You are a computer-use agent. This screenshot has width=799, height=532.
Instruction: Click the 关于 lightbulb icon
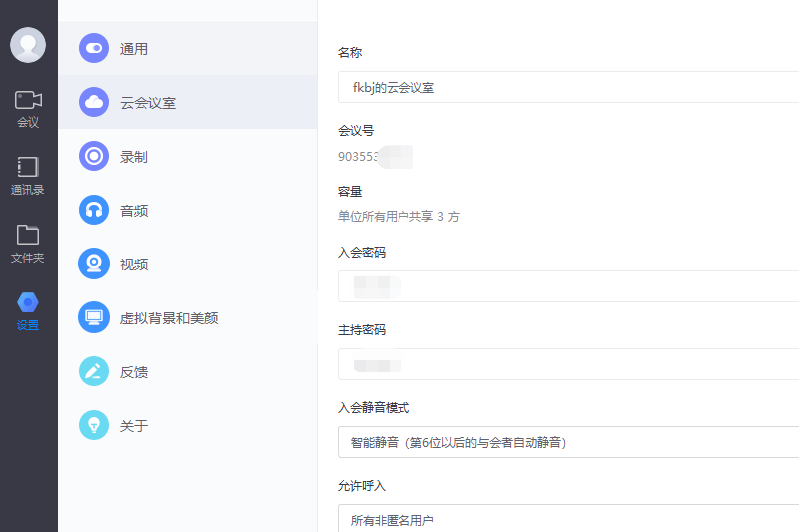[x=94, y=425]
